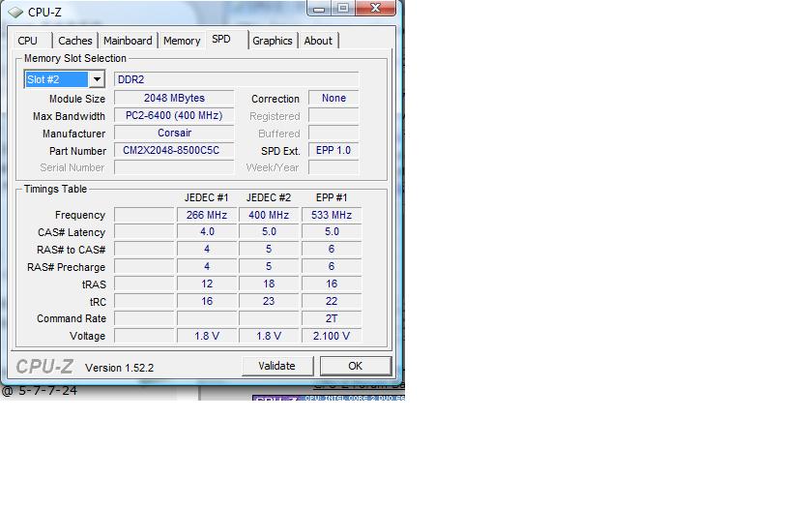The width and height of the screenshot is (812, 508).
Task: Click the Max Bandwidth label
Action: pyautogui.click(x=69, y=116)
